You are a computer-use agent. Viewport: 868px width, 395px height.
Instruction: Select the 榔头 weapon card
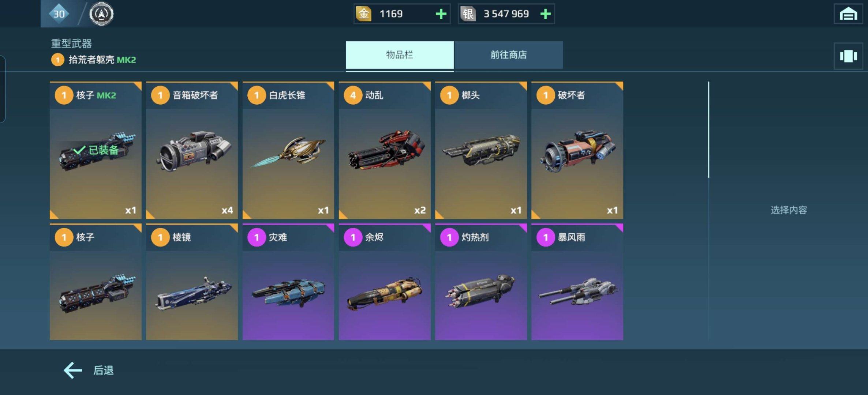tap(481, 150)
